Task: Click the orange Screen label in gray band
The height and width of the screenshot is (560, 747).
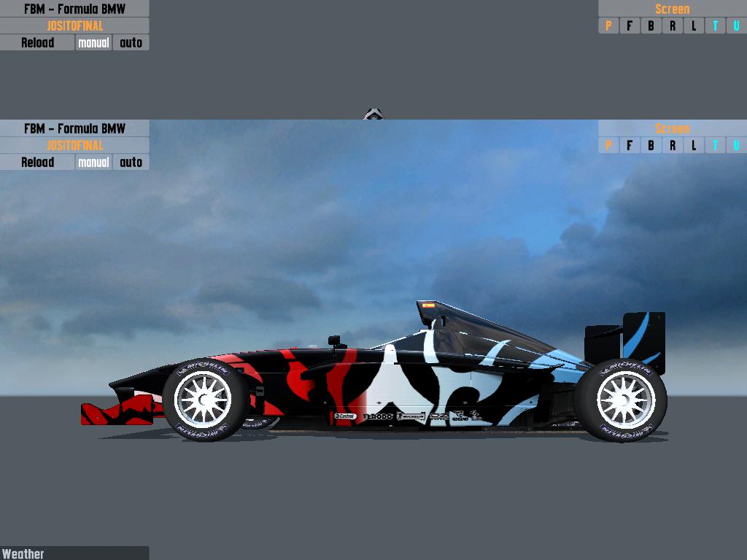Action: [672, 9]
